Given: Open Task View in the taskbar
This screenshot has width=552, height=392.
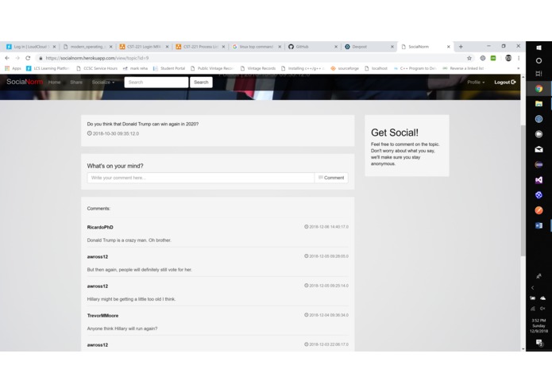Looking at the screenshot, I should 538,74.
